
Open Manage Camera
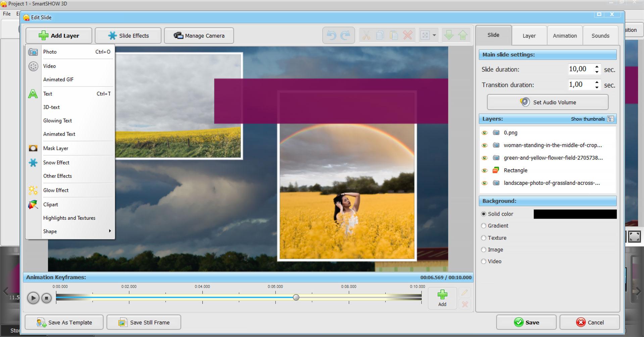coord(199,35)
